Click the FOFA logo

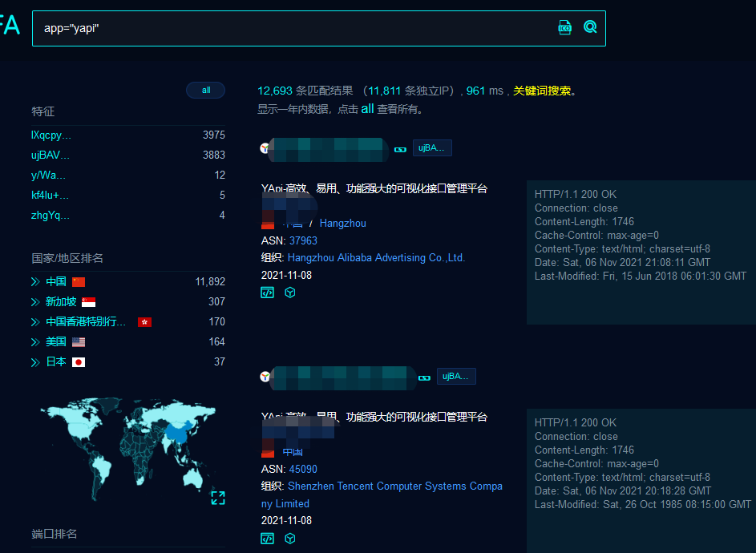tap(10, 25)
